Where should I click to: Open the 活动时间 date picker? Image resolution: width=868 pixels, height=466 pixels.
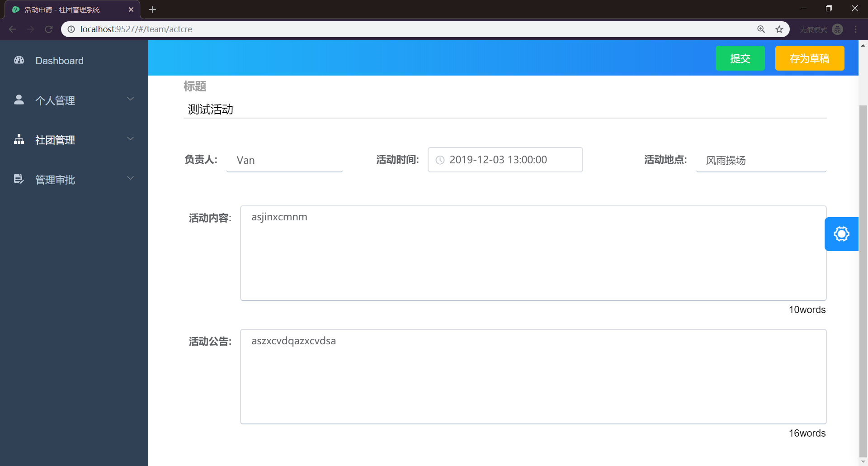505,160
